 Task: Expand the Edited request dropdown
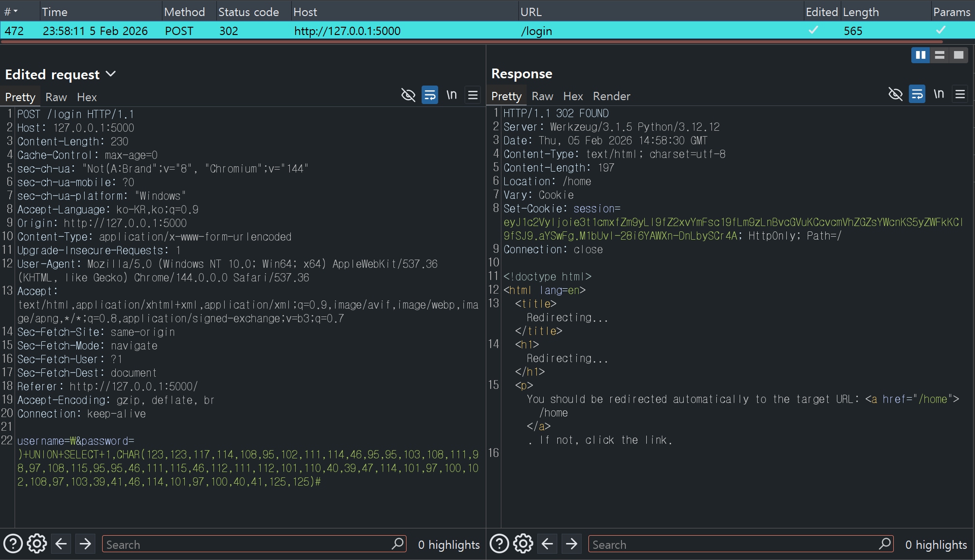click(111, 74)
